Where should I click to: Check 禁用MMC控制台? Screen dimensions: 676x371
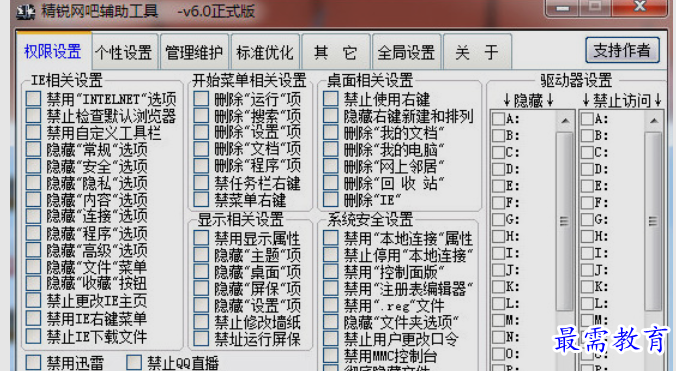pyautogui.click(x=331, y=355)
